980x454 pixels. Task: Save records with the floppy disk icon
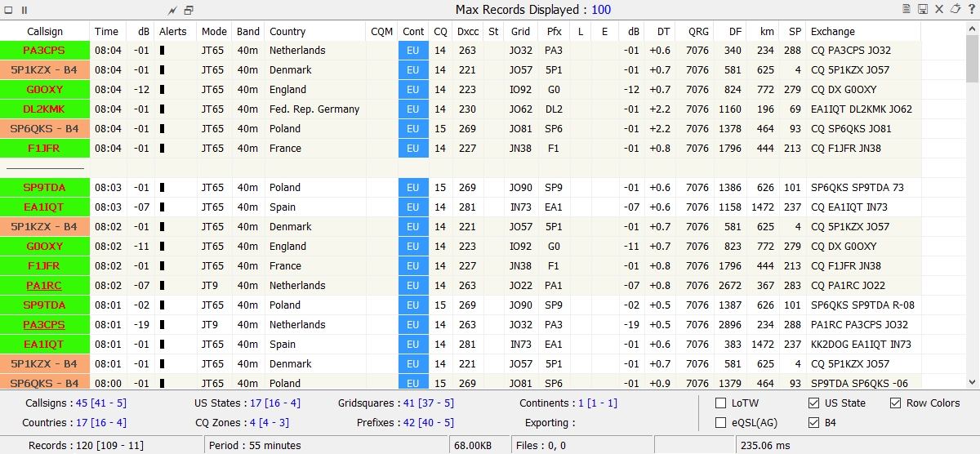tap(922, 9)
